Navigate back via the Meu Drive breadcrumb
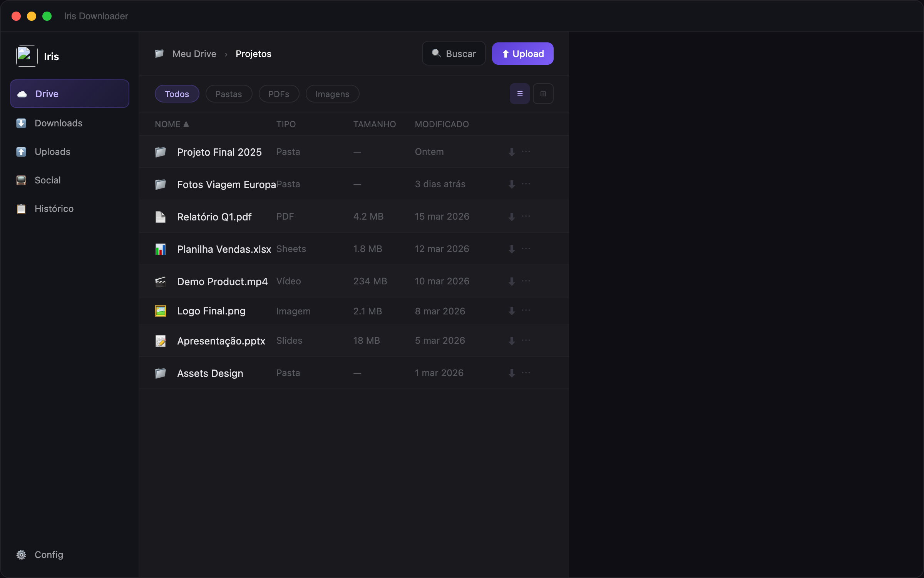924x578 pixels. (x=194, y=54)
